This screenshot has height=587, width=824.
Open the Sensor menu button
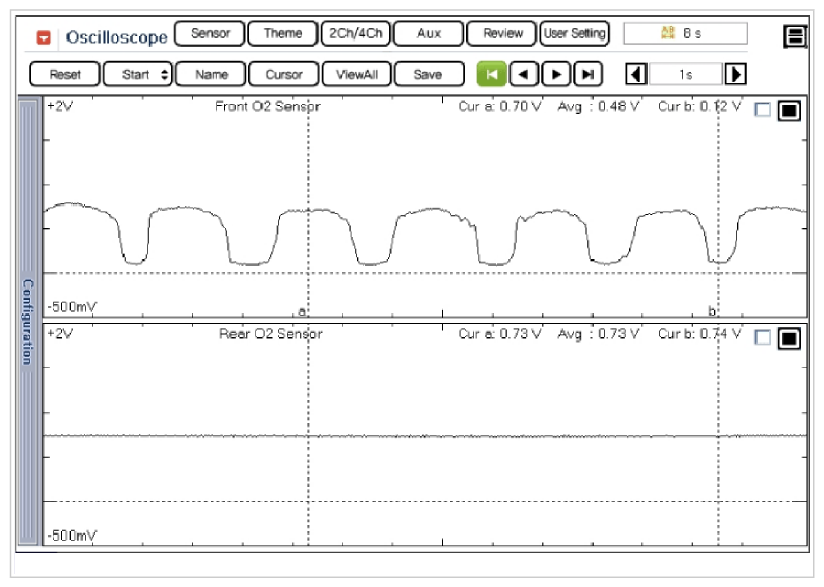(210, 33)
